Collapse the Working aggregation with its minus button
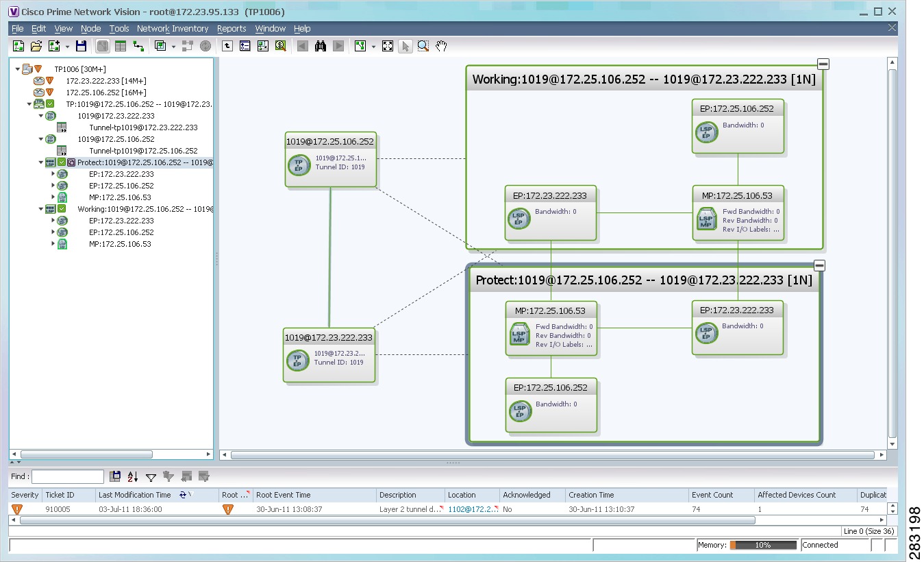The height and width of the screenshot is (562, 924). pyautogui.click(x=823, y=64)
